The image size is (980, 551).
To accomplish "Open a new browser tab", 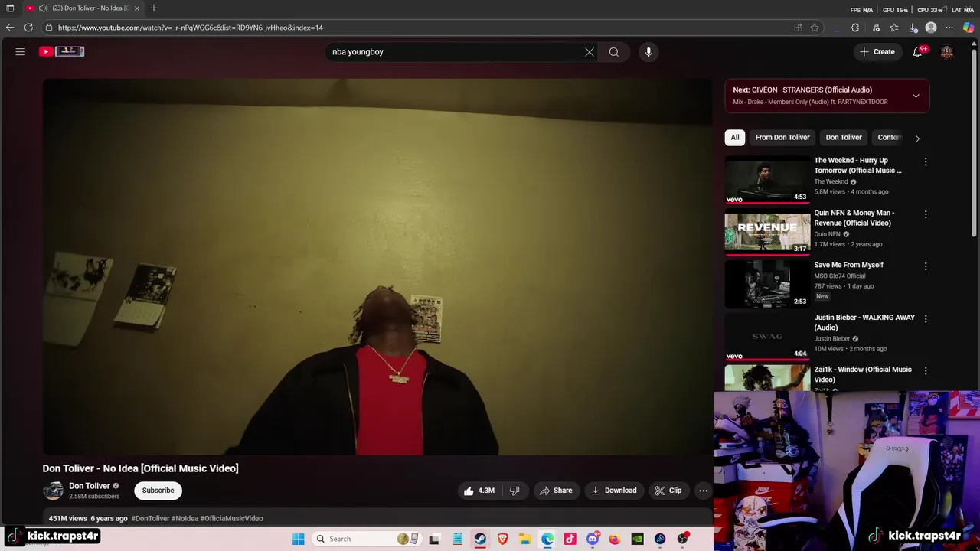I will (x=154, y=8).
